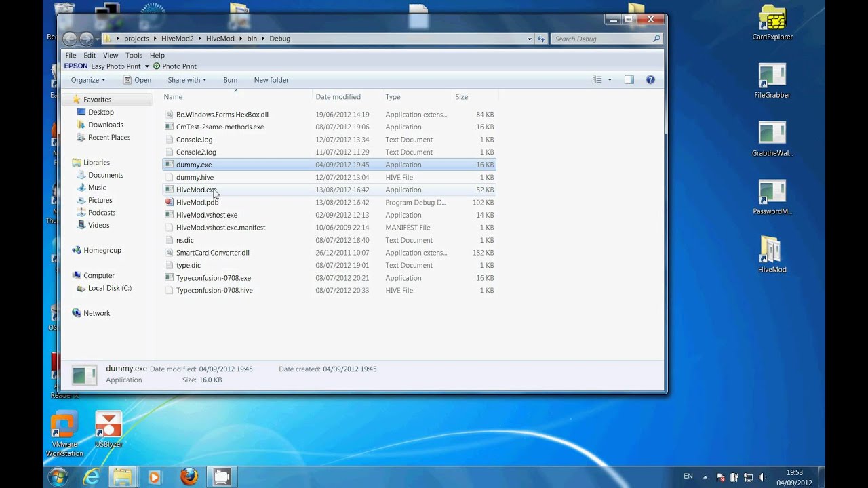Open the Organize dropdown
Viewport: 868px width, 488px height.
pyautogui.click(x=88, y=80)
